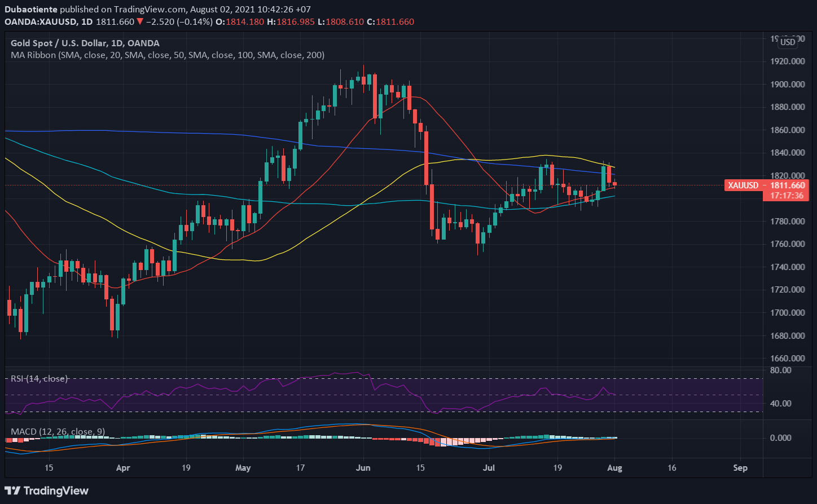Click the 1720.000 price axis label
Image resolution: width=817 pixels, height=504 pixels.
tap(787, 290)
